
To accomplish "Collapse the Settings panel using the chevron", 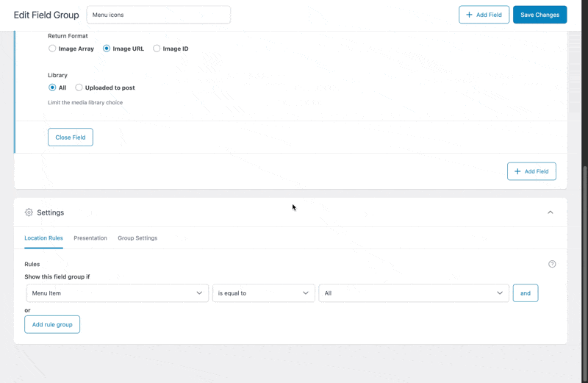I will tap(550, 212).
